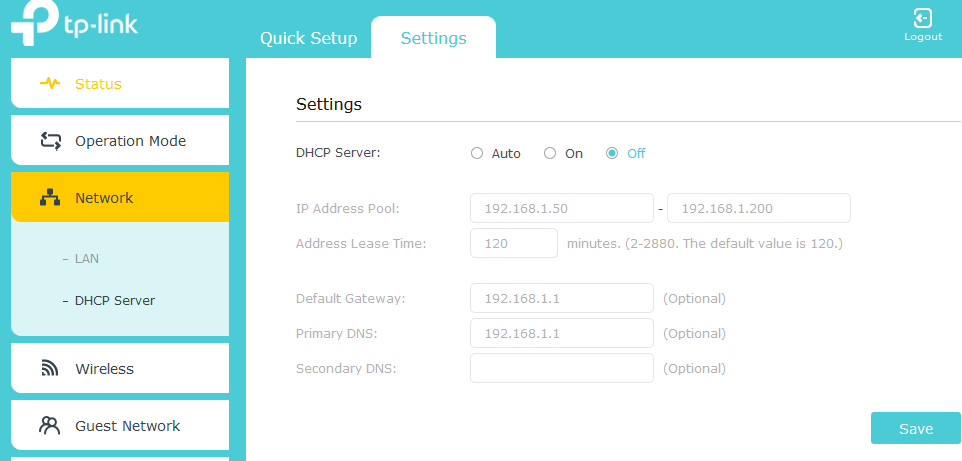The image size is (962, 461).
Task: Click the 'Secondary DNS:' label
Action: point(346,369)
